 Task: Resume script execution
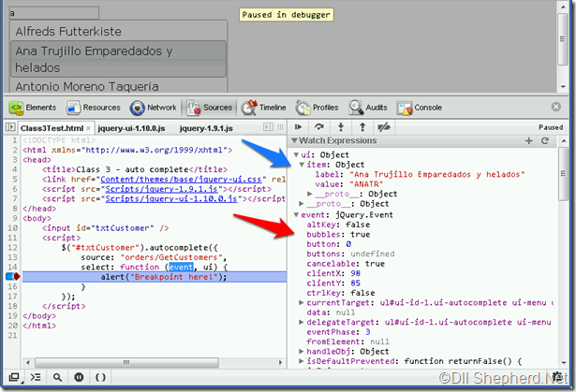pyautogui.click(x=298, y=127)
